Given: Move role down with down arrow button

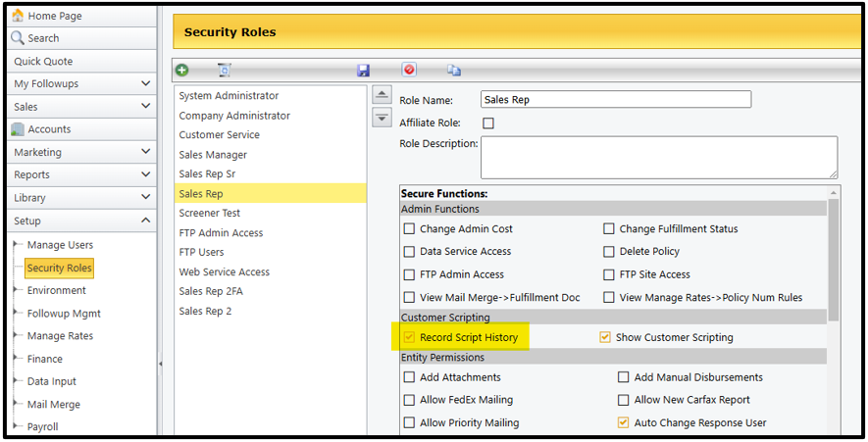Looking at the screenshot, I should pyautogui.click(x=382, y=118).
